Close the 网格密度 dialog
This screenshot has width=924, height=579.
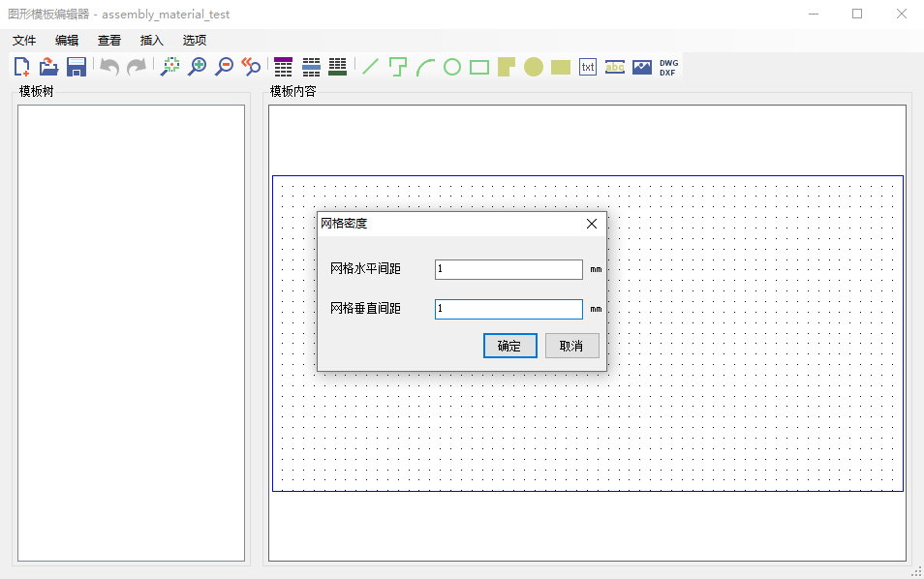(592, 224)
